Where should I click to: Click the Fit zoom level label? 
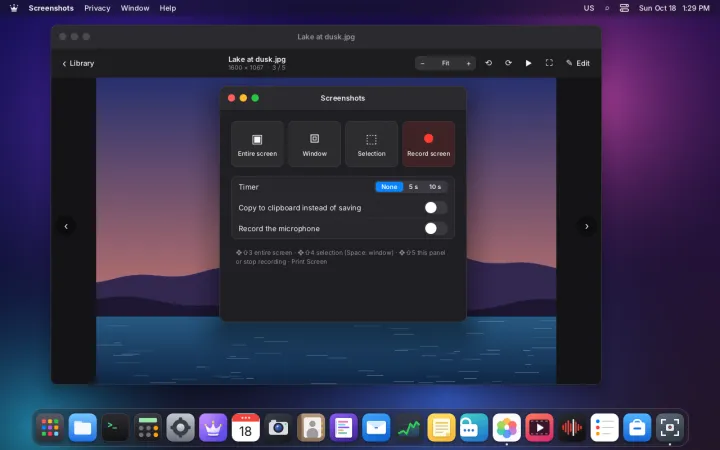click(445, 63)
